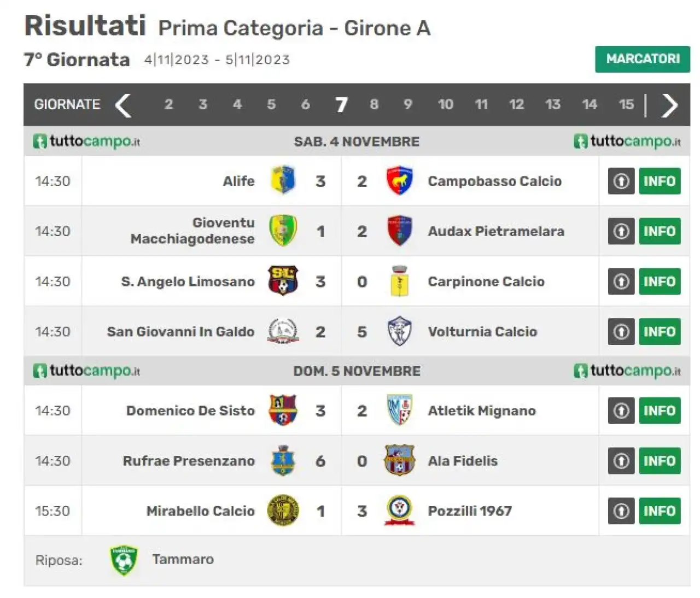The width and height of the screenshot is (700, 598).
Task: Open INFO for the Domenico De Sisto match
Action: (x=660, y=411)
